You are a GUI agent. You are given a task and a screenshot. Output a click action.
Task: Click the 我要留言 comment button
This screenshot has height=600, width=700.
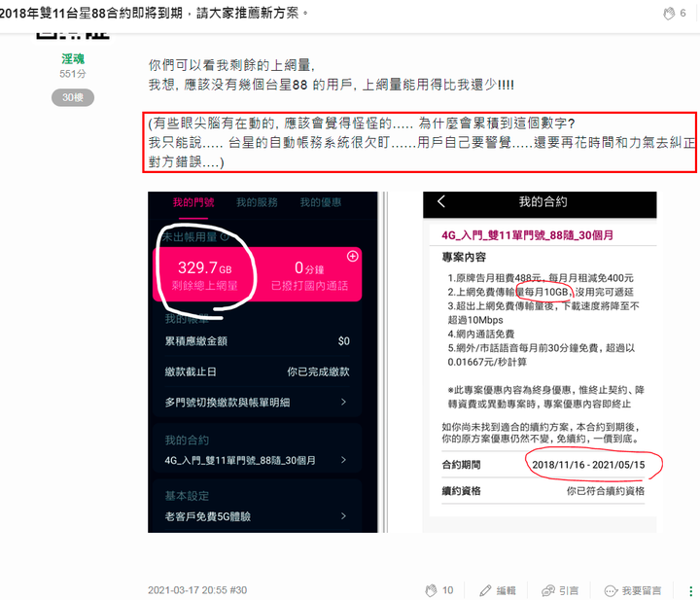(633, 590)
